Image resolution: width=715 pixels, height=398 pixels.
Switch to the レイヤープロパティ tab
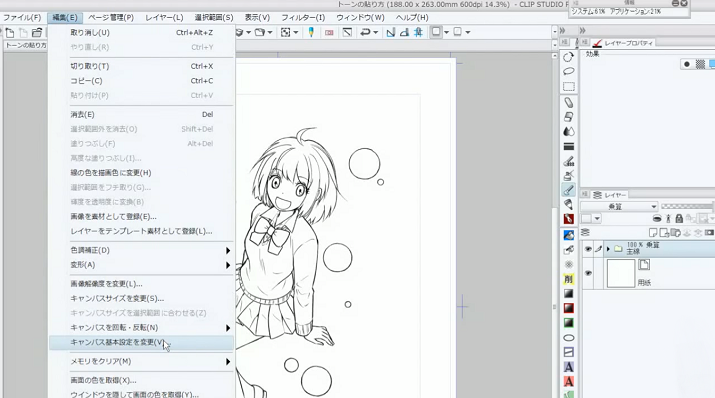click(x=623, y=43)
